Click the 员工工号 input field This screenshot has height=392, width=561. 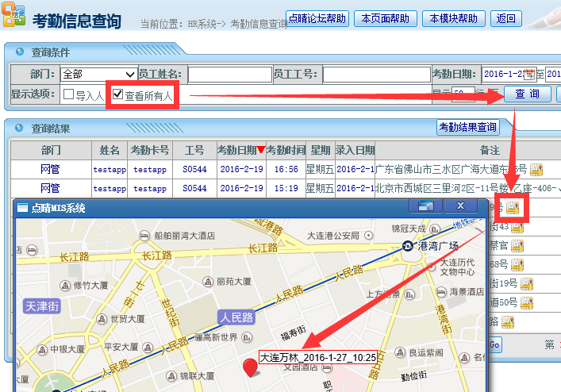(376, 75)
